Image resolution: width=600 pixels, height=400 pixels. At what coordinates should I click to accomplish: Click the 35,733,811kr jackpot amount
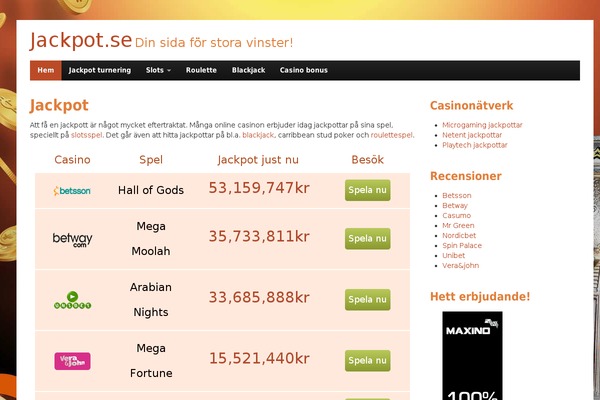click(x=259, y=236)
